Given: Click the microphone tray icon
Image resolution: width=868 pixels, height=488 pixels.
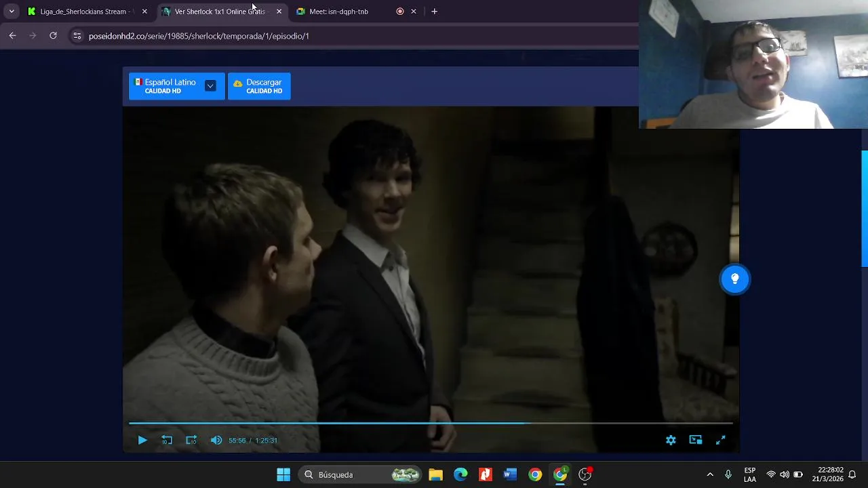Looking at the screenshot, I should pyautogui.click(x=728, y=474).
